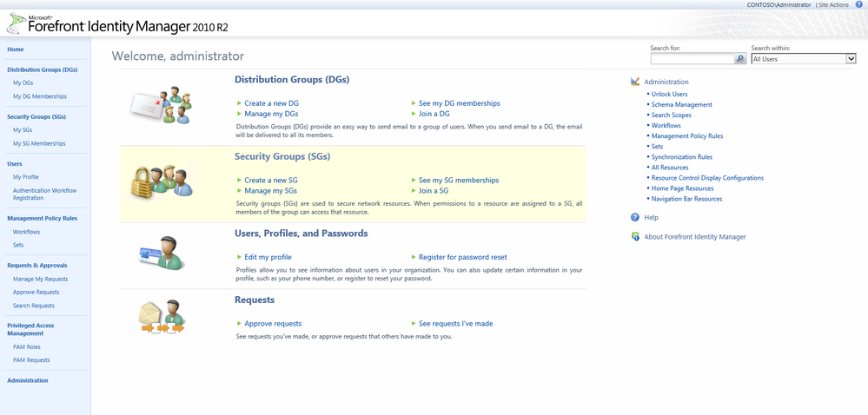Open Site Actions menu

(833, 4)
